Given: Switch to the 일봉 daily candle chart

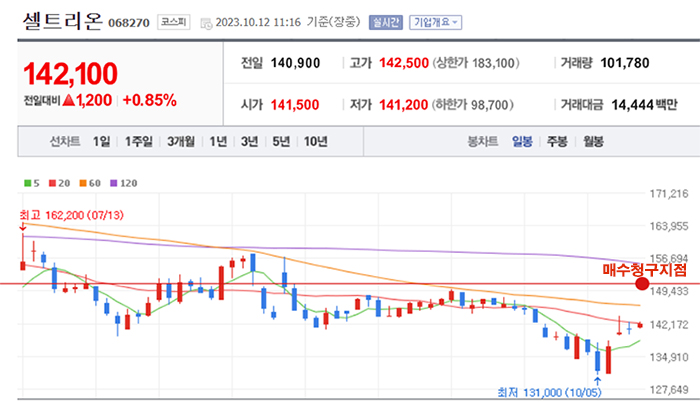Looking at the screenshot, I should 522,142.
